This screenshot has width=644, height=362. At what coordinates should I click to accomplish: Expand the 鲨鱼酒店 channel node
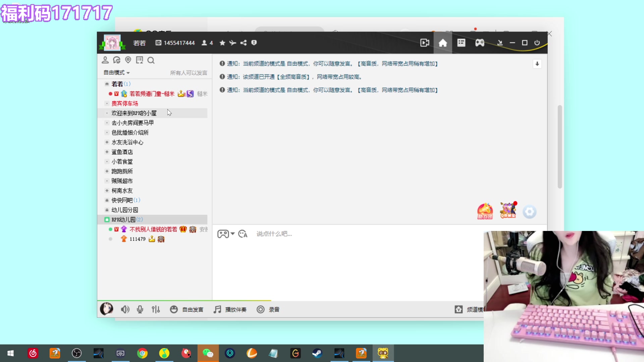click(107, 152)
